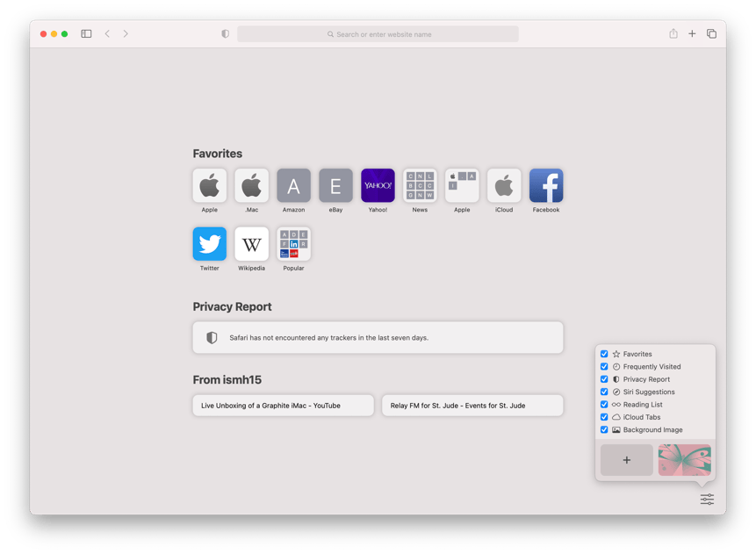Click the search or enter website name field
The image size is (756, 554).
coord(378,34)
